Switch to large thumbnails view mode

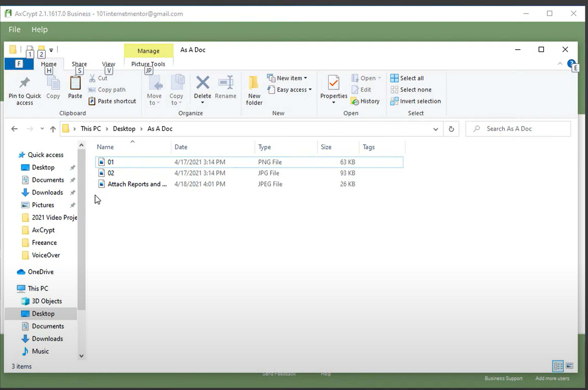569,366
